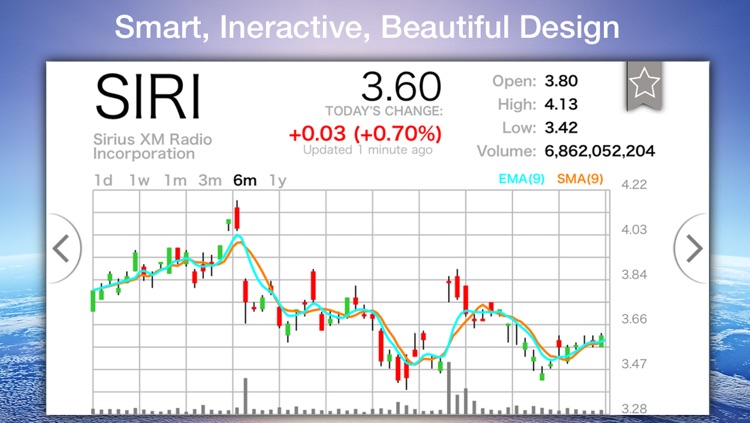Tap the 4.22 price axis label
This screenshot has width=750, height=423.
[634, 185]
